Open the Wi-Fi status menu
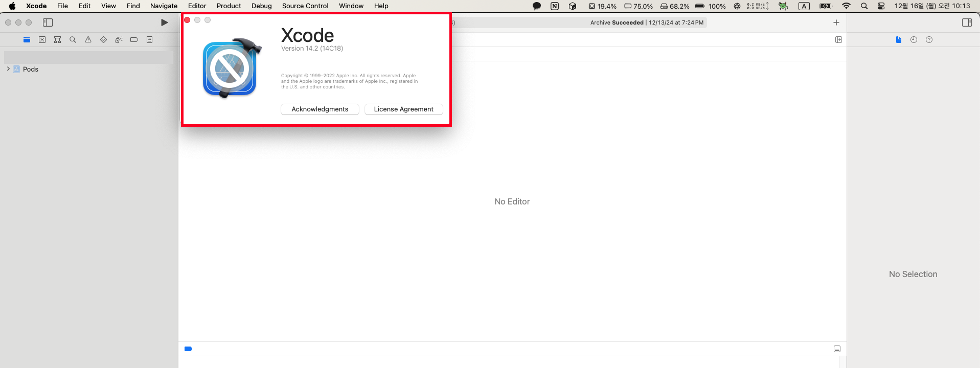This screenshot has width=980, height=368. point(846,6)
